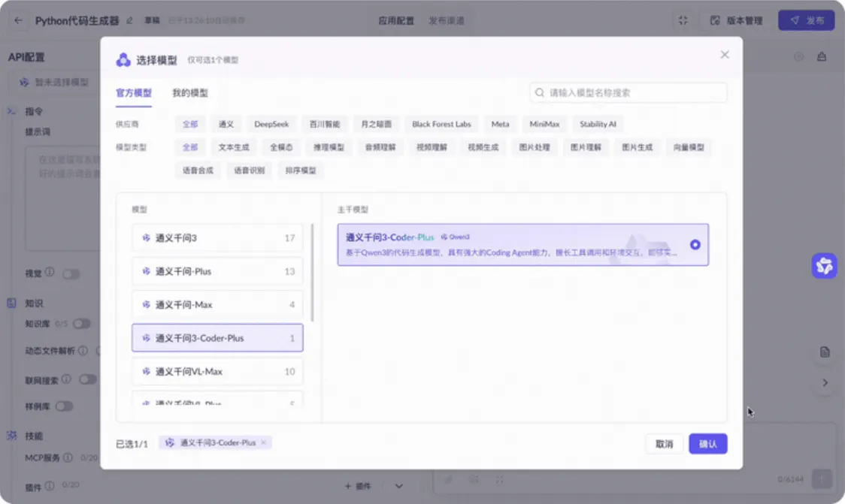This screenshot has width=845, height=504.
Task: Filter model type by 推理模型
Action: click(329, 147)
